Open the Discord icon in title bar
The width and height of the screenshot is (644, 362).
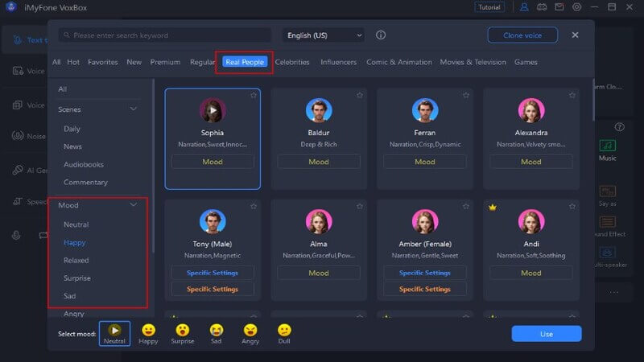[542, 7]
